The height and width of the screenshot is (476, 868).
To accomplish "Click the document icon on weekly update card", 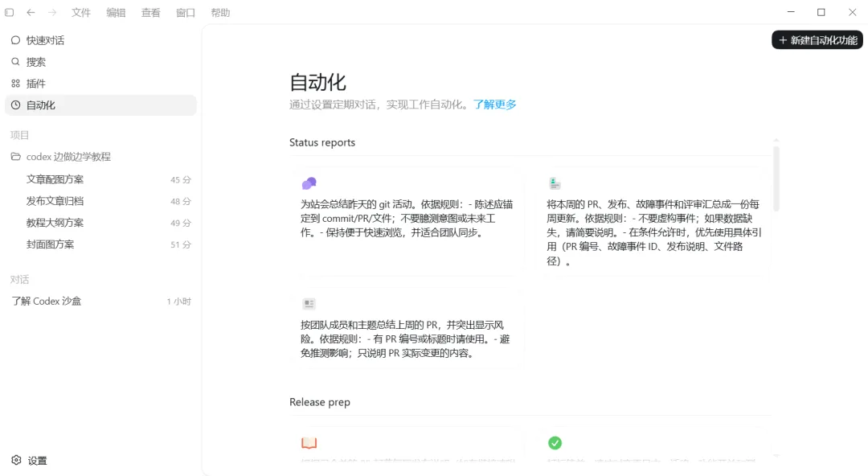I will [555, 183].
